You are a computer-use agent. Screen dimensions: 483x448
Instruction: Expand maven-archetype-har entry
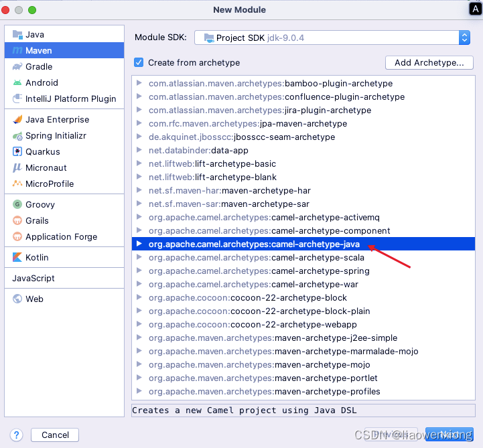[x=139, y=190]
